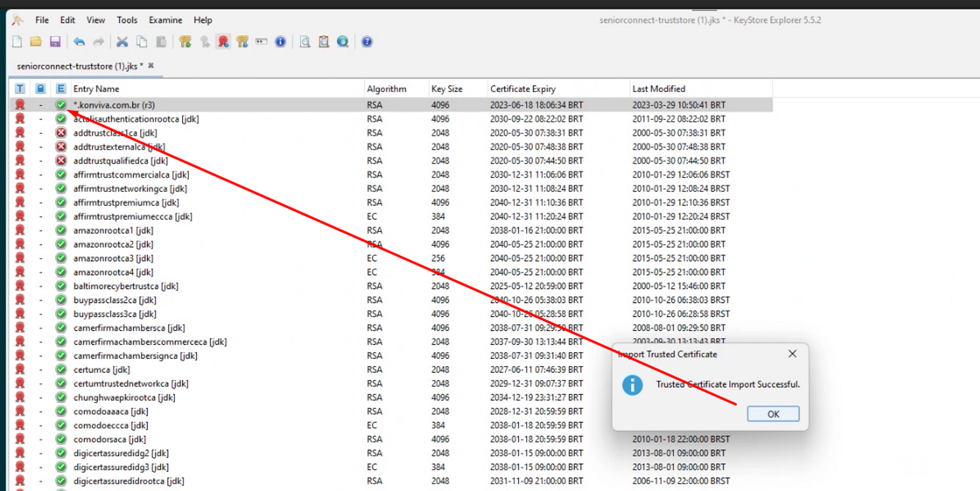Open keystore Properties with the blue info icon
Screen dimensions: 980x491
tap(280, 42)
